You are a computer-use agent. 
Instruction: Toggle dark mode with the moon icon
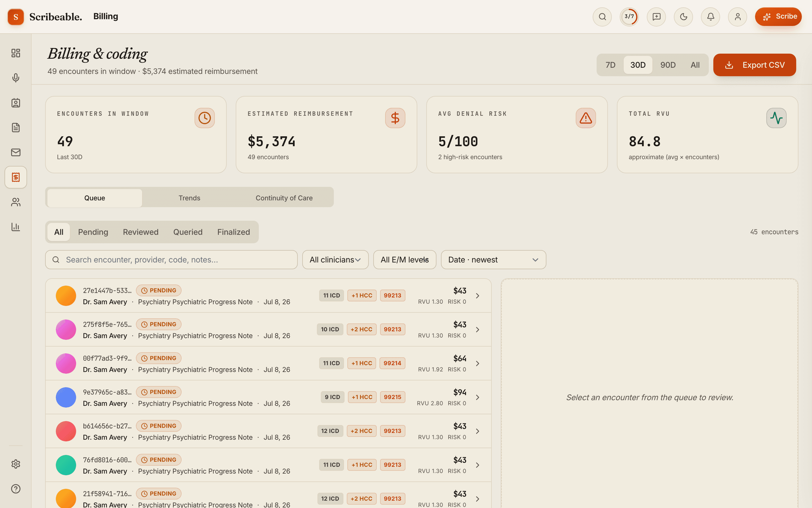click(683, 17)
